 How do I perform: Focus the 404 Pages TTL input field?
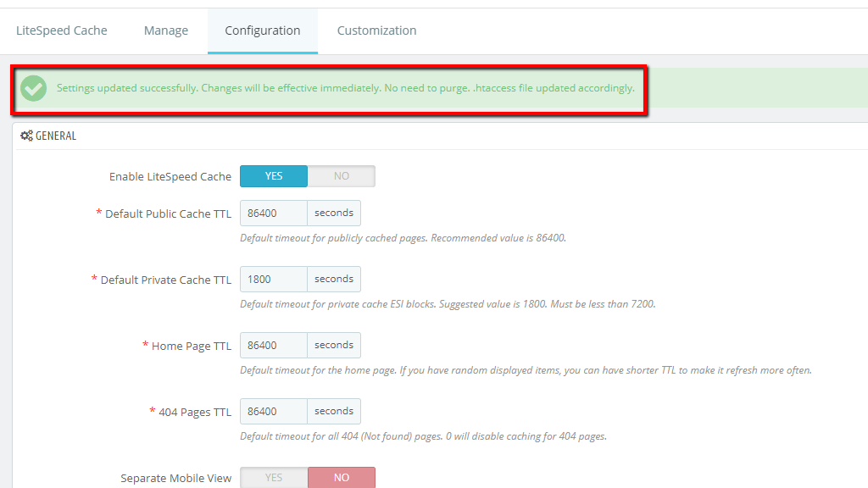pyautogui.click(x=274, y=411)
